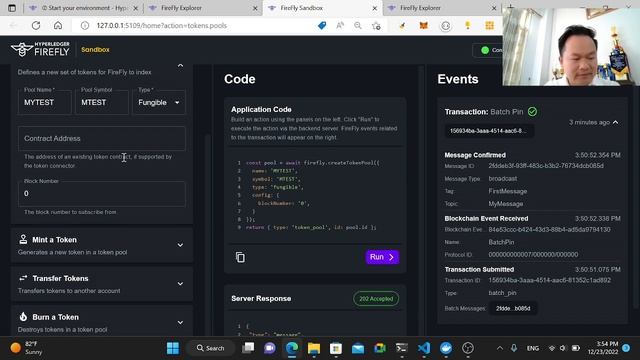Viewport: 640px width, 360px height.
Task: Open Microsoft Edge from the taskbar
Action: point(292,348)
